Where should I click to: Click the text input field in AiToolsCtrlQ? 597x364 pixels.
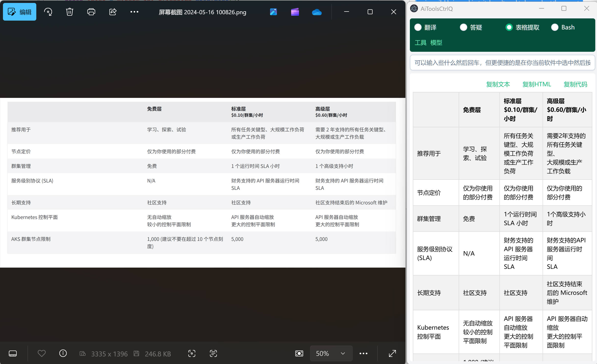coord(502,63)
